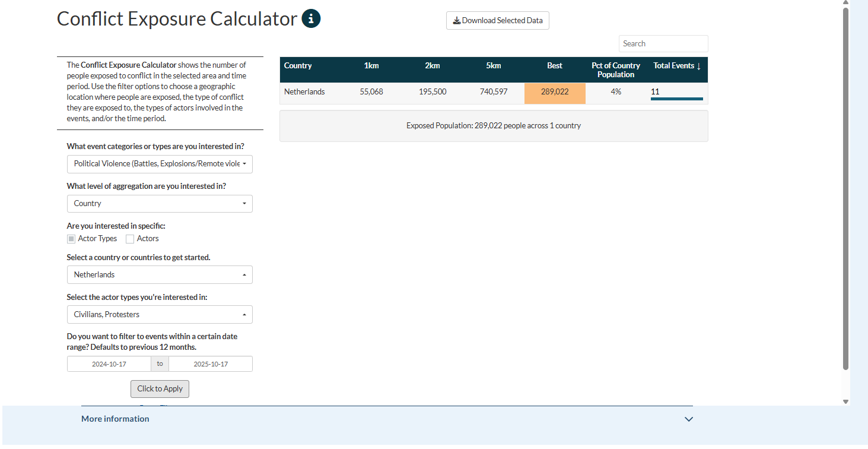Screen dimensions: 868x449
Task: Open the level of aggregation dropdown
Action: coord(160,204)
